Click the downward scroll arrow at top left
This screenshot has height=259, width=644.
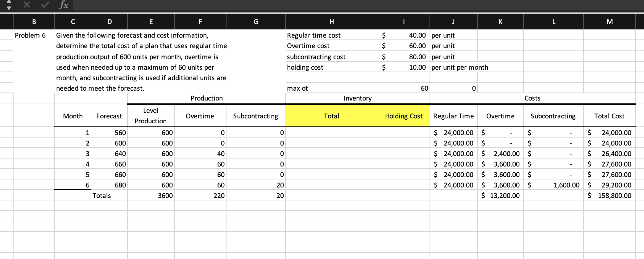click(9, 8)
